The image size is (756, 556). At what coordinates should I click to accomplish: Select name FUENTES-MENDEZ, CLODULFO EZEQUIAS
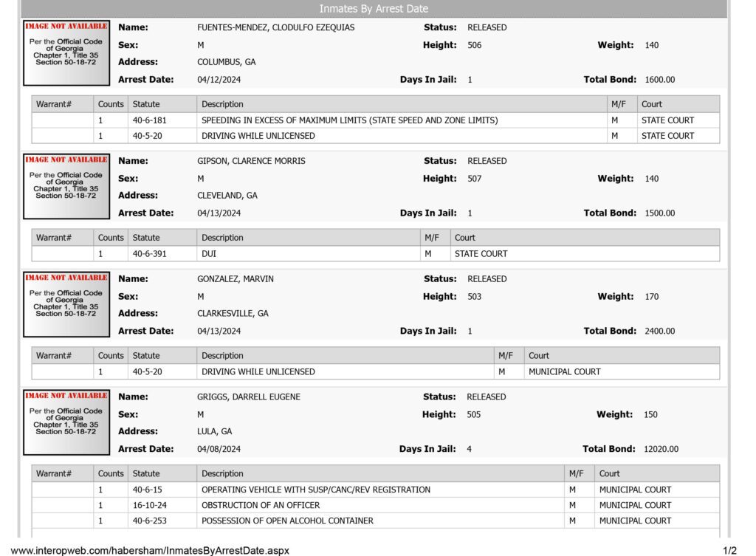(276, 27)
